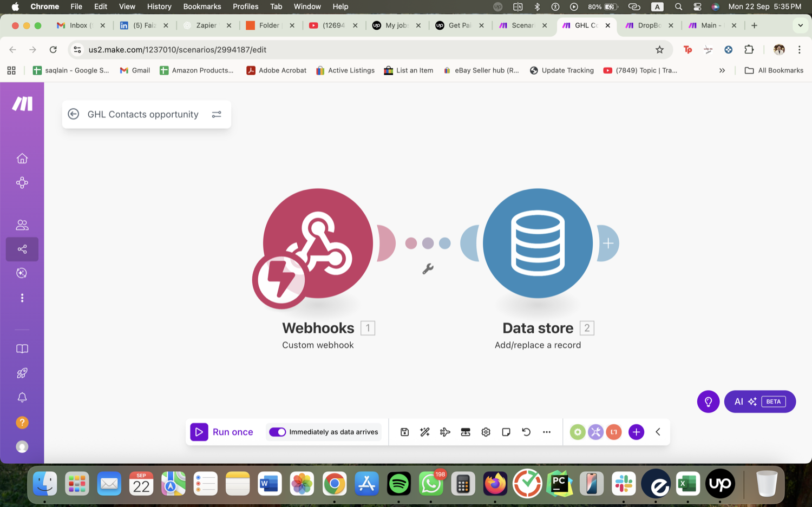This screenshot has height=507, width=812.
Task: Open scenario options sliders icon next to title
Action: (217, 114)
